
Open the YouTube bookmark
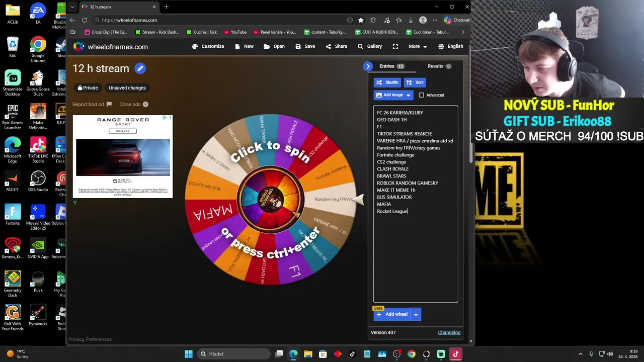coord(235,32)
